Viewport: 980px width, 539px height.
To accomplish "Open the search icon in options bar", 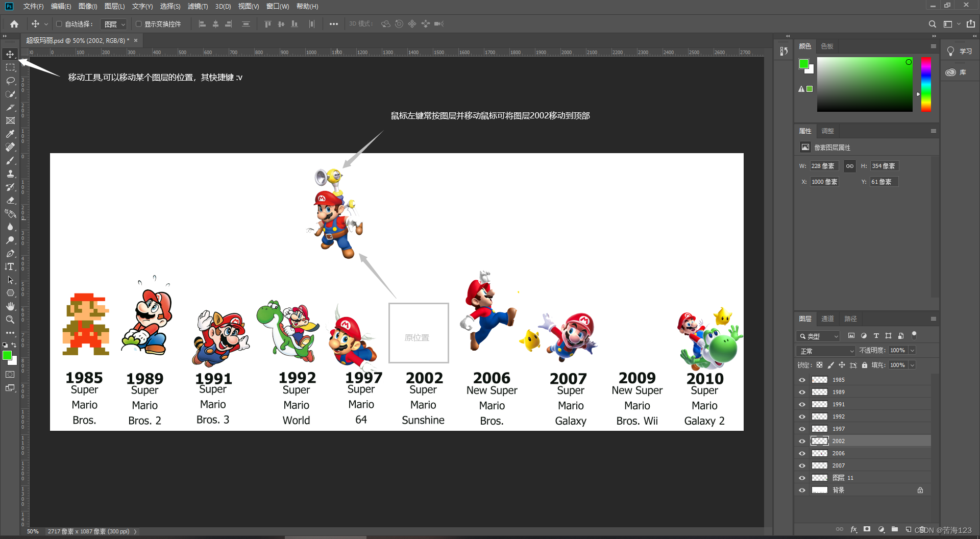I will 932,24.
